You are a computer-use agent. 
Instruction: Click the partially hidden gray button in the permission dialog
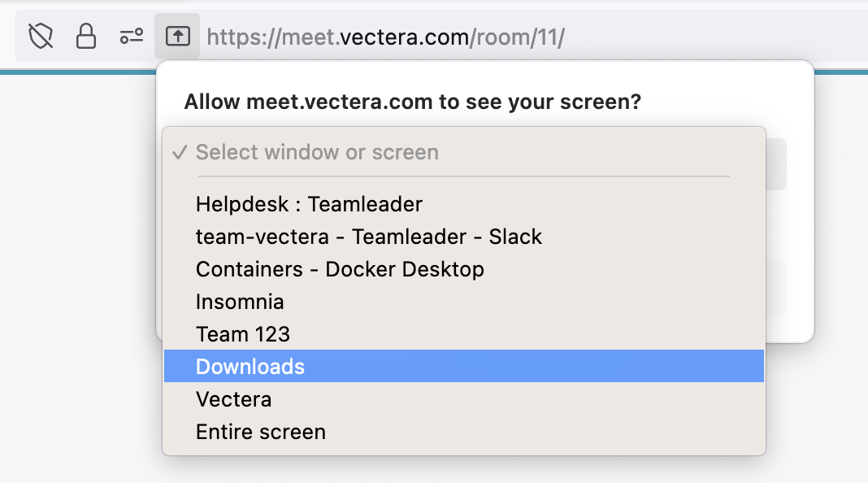coord(776,288)
